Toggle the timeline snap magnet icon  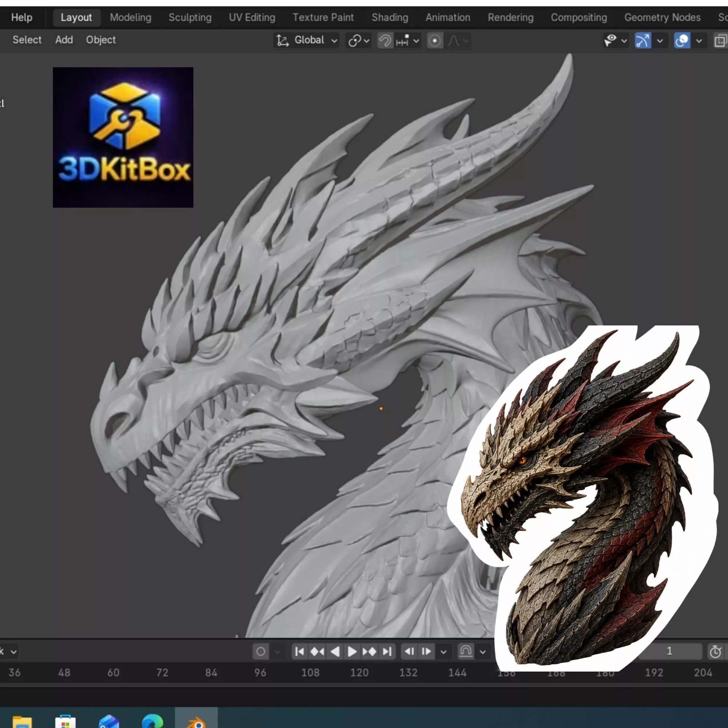pos(466,652)
